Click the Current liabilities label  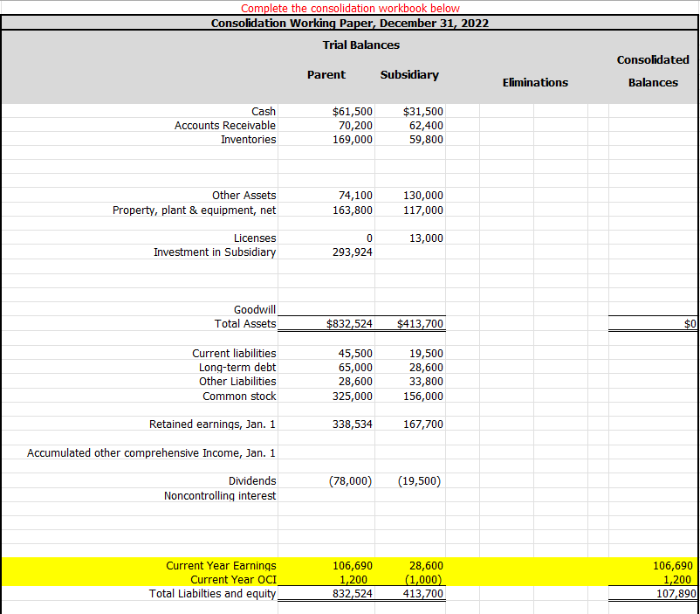coord(234,354)
